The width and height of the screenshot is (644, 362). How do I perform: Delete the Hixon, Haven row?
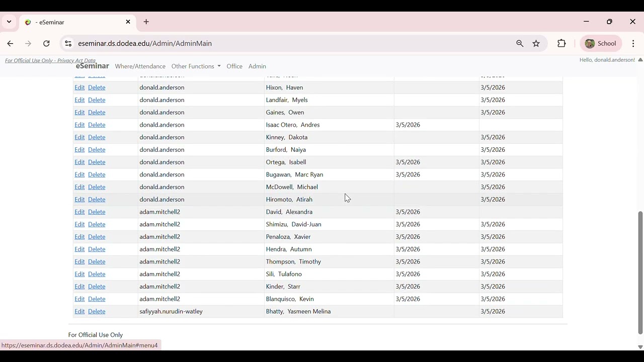97,87
